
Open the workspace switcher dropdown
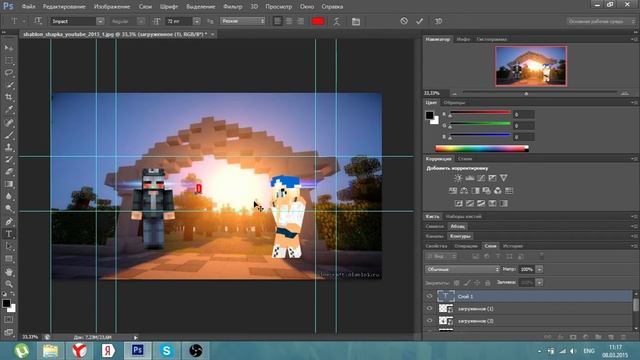(601, 21)
